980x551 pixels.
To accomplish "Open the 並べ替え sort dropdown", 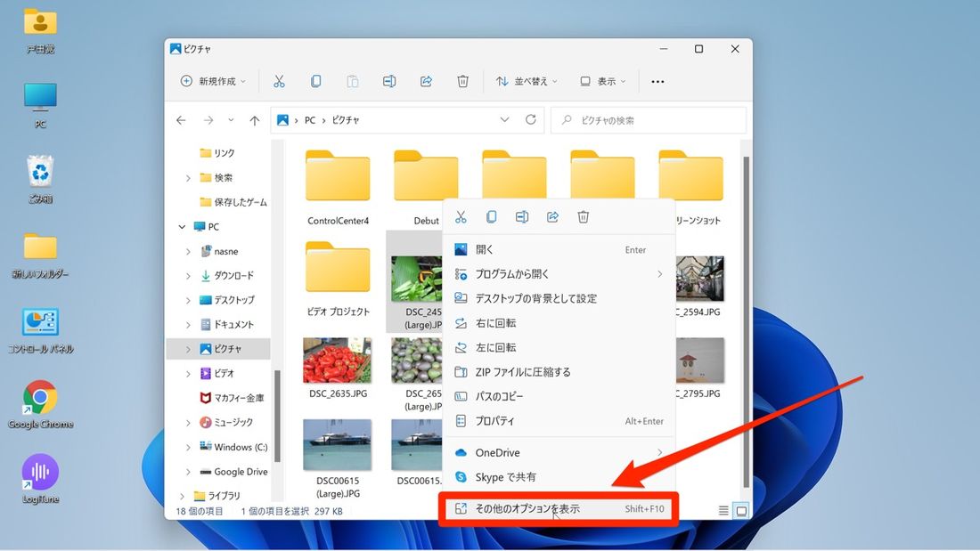I will coord(527,81).
